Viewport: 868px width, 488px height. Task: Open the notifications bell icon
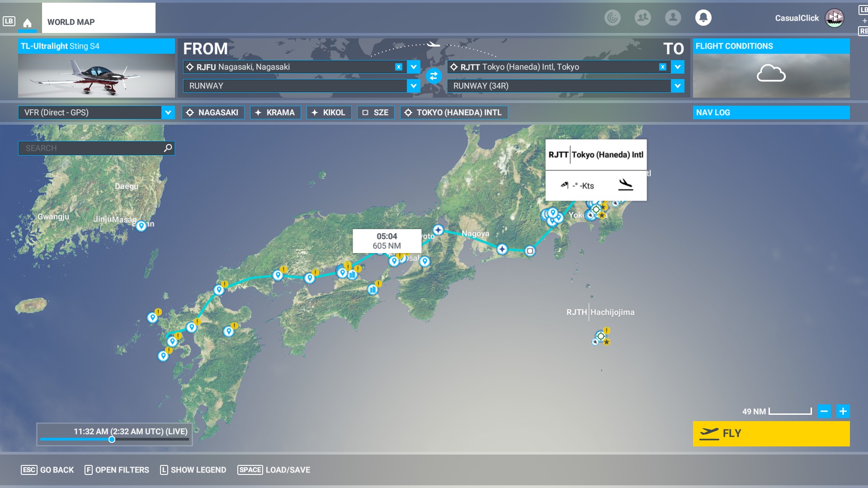tap(703, 18)
